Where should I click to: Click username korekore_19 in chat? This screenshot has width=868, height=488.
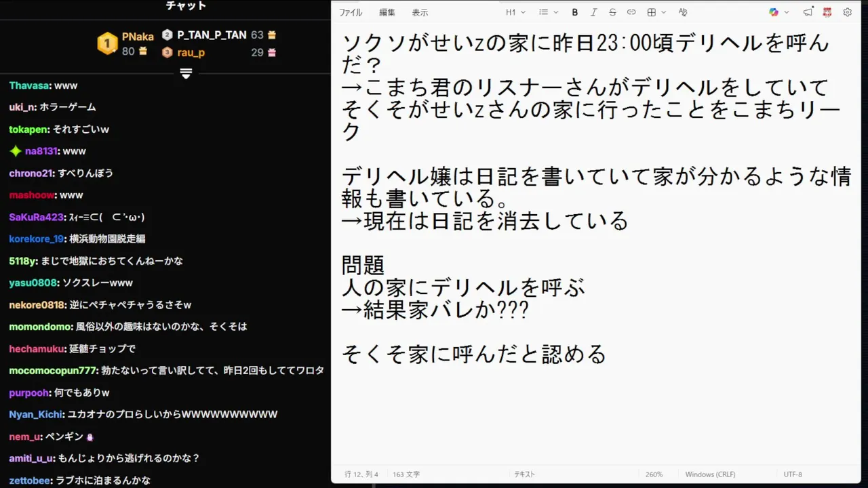coord(37,239)
